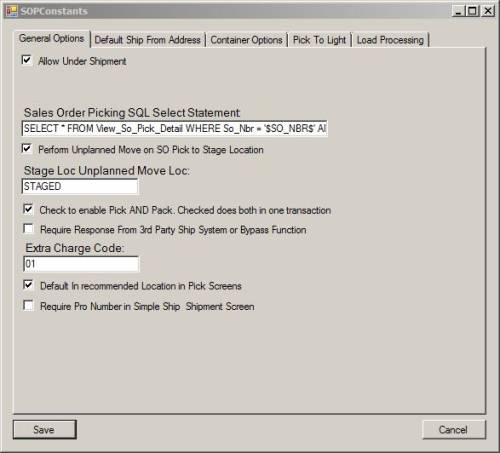The width and height of the screenshot is (500, 453).
Task: Maximize the SOPConstants window
Action: [x=472, y=11]
